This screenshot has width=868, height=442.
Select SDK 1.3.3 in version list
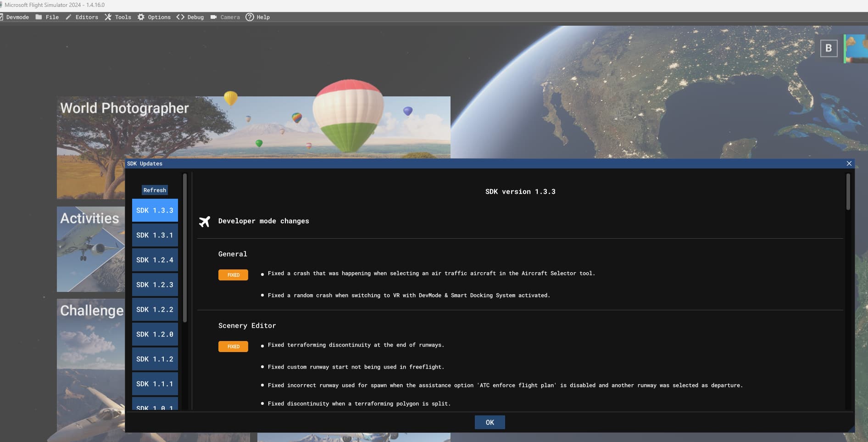(x=155, y=210)
